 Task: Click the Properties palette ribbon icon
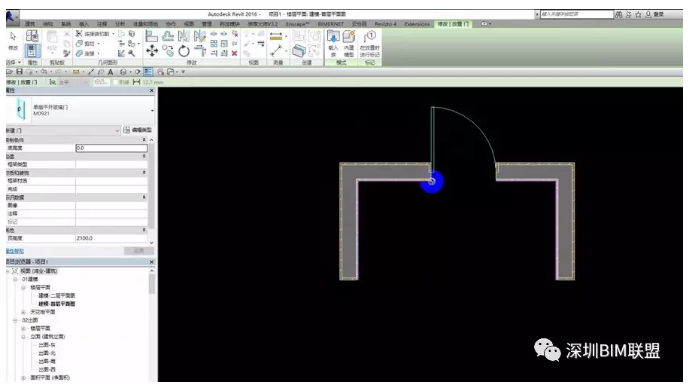coord(32,51)
